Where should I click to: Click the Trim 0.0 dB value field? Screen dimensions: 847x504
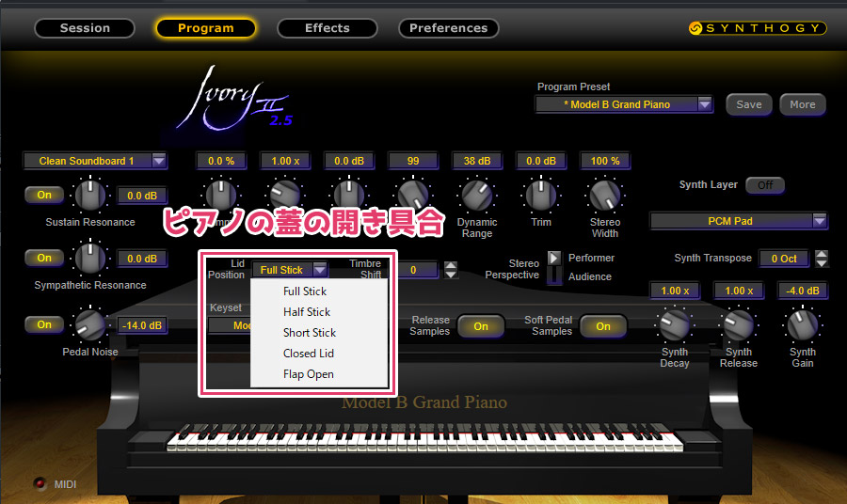(541, 161)
